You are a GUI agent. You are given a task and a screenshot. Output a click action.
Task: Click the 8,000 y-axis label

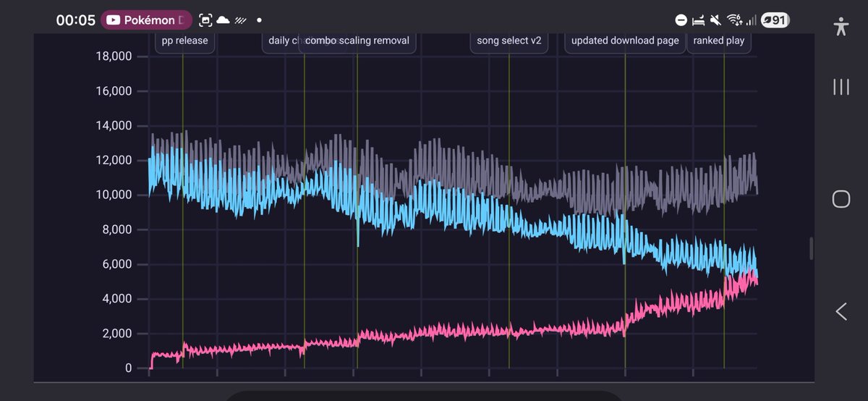[116, 230]
